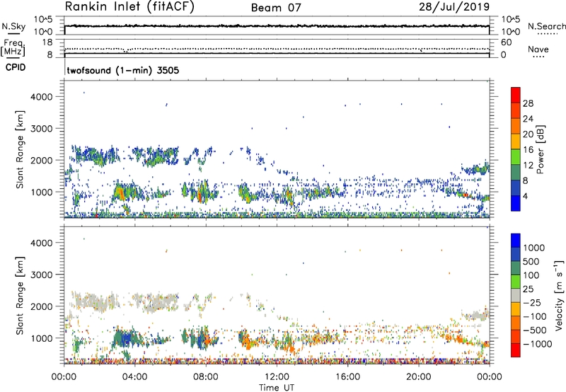Click the '-100' label on the velocity color bar
Screen dimensions: 566x392
[x=535, y=316]
